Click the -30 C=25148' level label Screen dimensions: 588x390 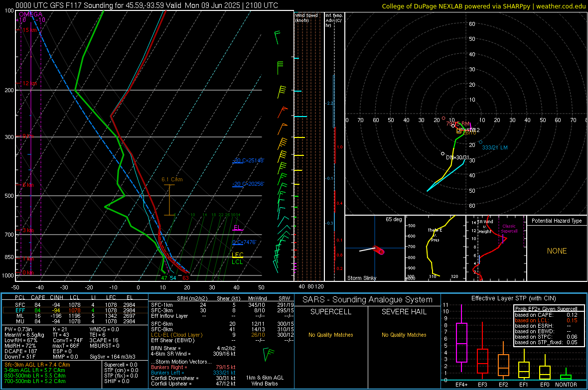[x=248, y=160]
